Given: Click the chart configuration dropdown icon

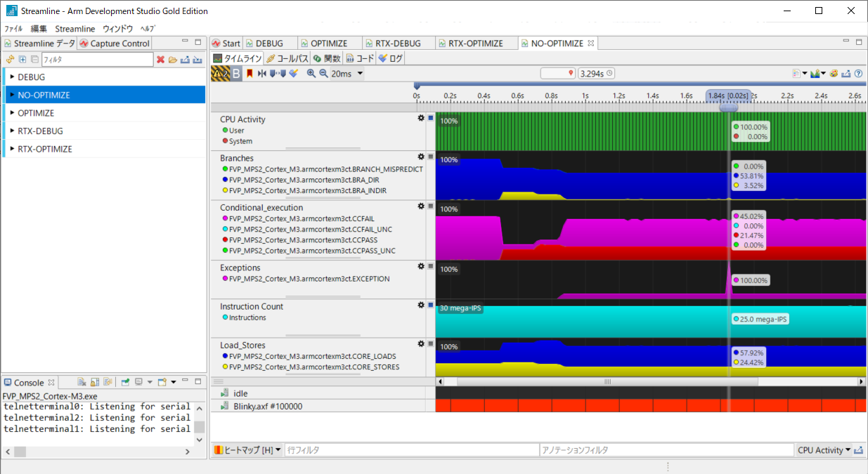Looking at the screenshot, I should click(800, 74).
